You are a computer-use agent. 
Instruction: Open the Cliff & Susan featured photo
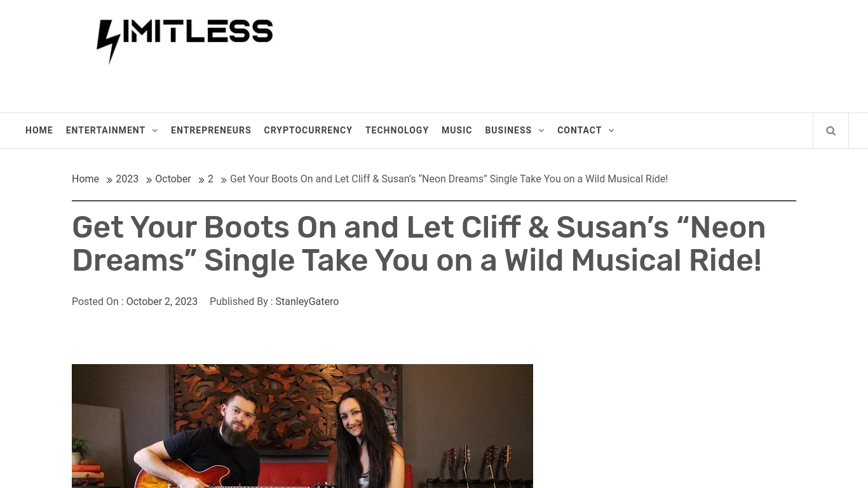click(302, 426)
